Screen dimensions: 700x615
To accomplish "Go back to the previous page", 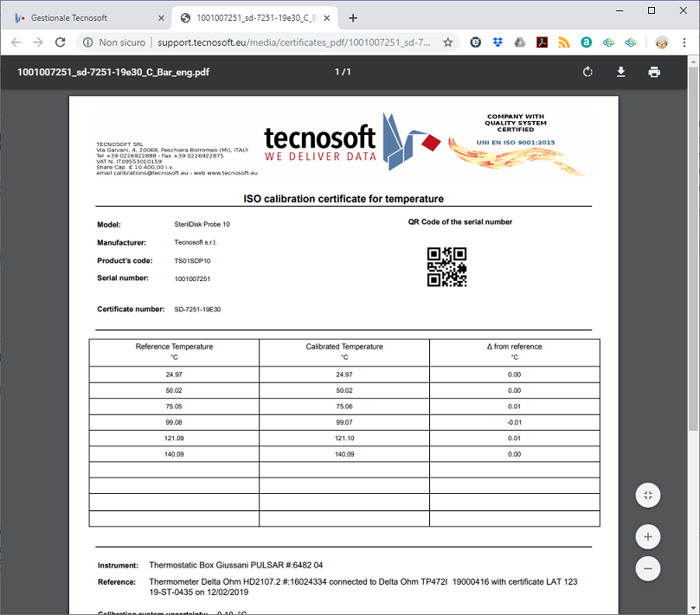I will [16, 42].
